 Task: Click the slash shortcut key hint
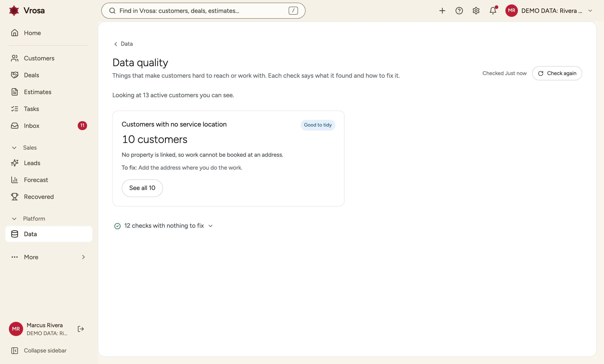(x=293, y=11)
